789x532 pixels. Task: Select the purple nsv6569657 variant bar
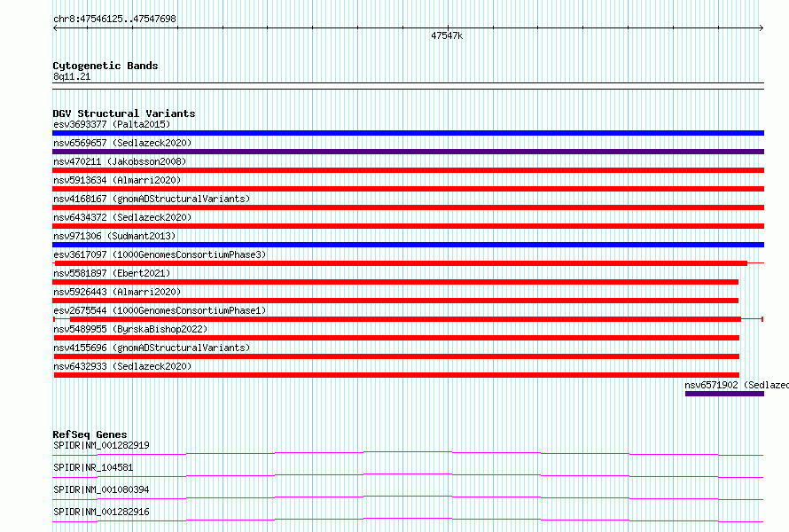(x=408, y=152)
